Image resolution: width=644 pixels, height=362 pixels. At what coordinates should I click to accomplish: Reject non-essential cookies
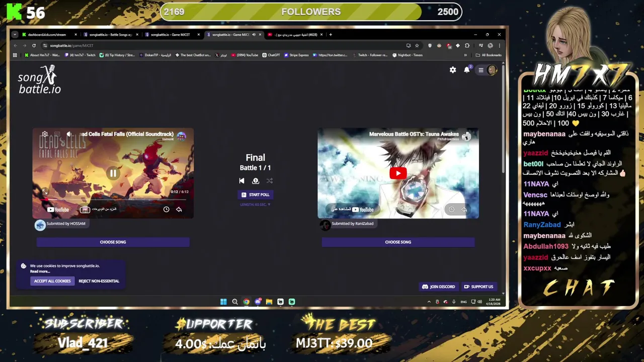99,281
